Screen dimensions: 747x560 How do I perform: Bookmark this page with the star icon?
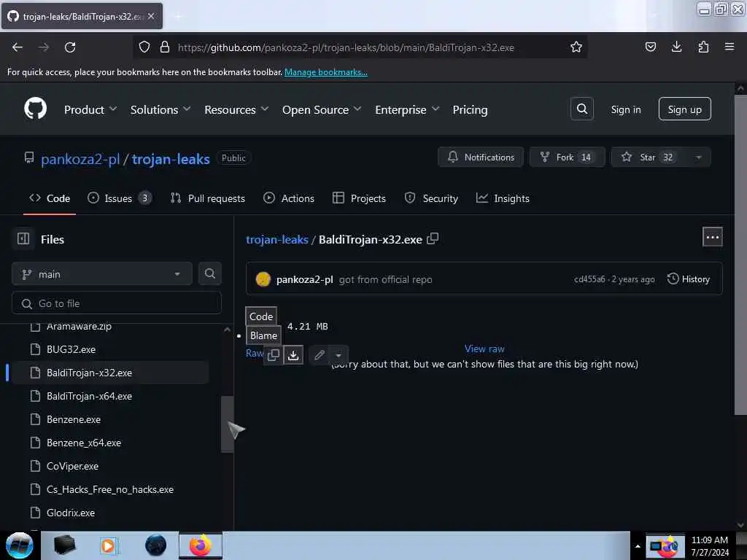click(x=576, y=47)
